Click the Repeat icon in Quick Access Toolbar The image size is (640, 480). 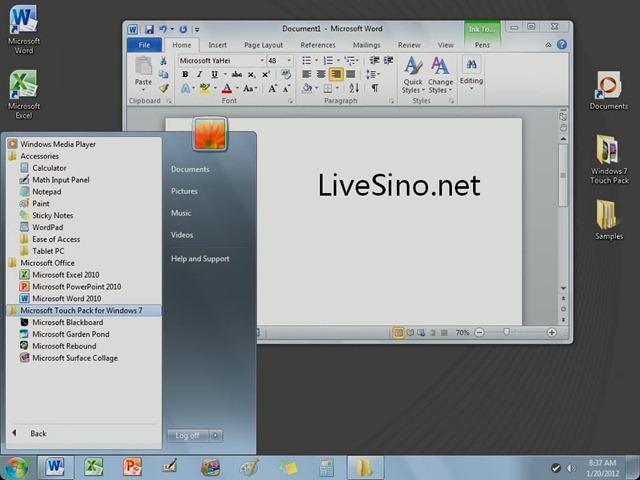[183, 29]
